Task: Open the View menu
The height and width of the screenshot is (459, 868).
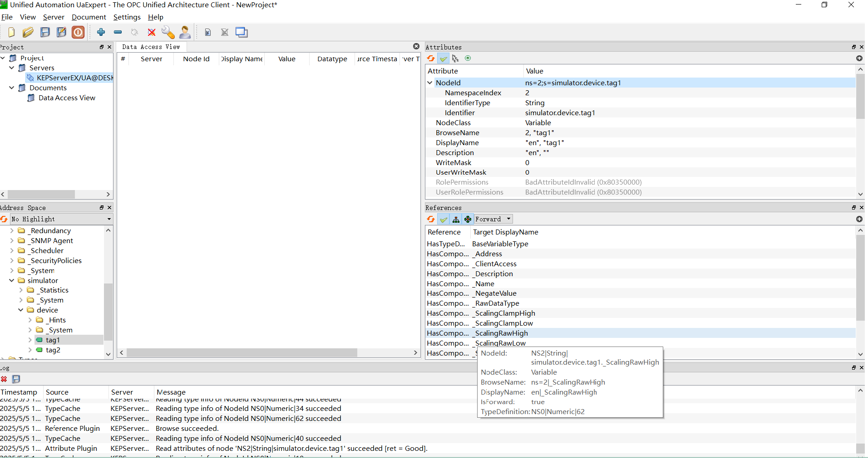Action: pos(28,17)
